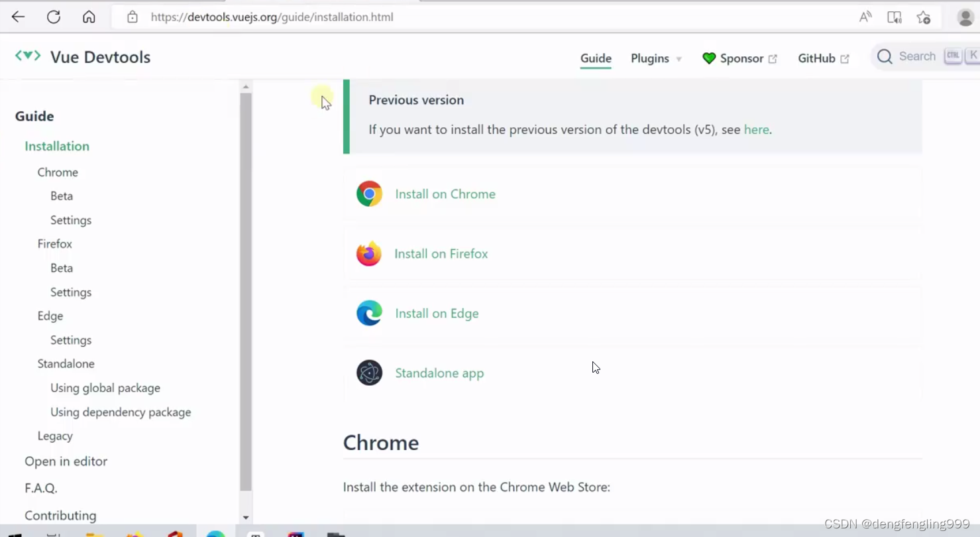Click sidebar scrollbar down arrow

[x=246, y=518]
